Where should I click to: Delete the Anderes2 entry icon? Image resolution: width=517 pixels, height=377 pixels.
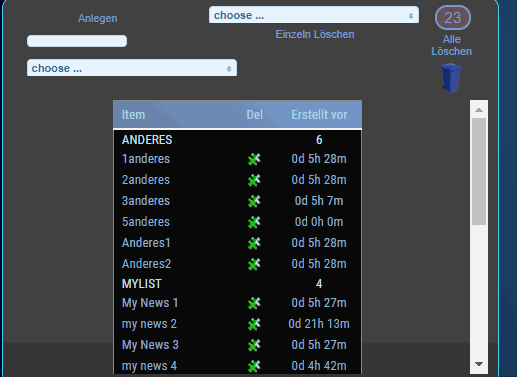coord(254,264)
